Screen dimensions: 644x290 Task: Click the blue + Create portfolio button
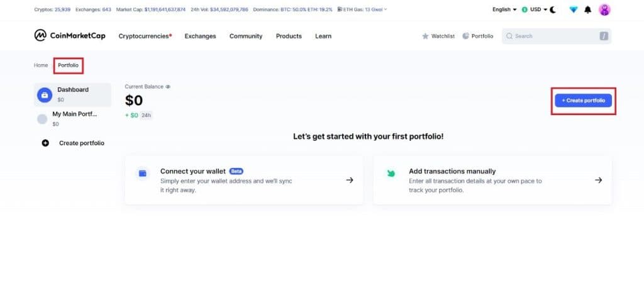click(583, 101)
